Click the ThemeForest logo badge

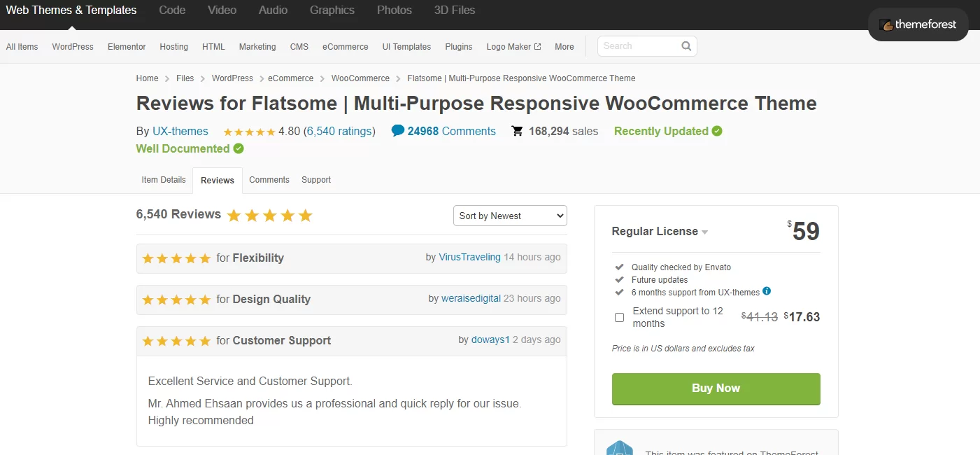pyautogui.click(x=918, y=24)
